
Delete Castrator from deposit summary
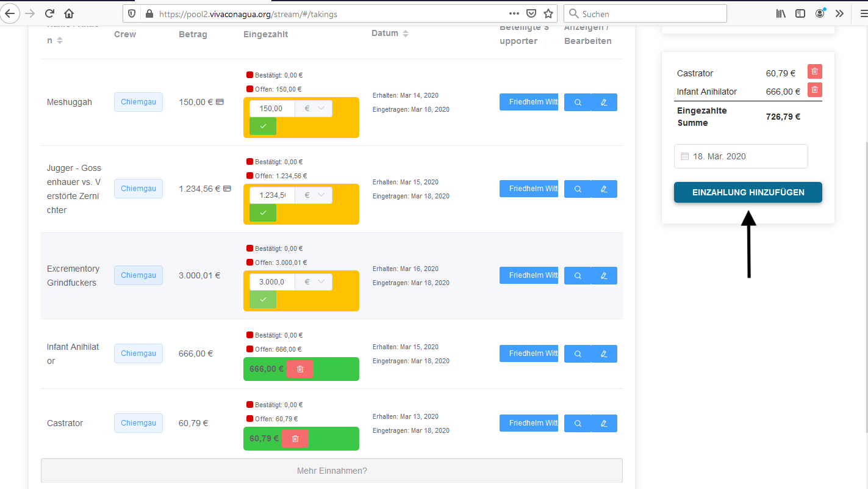[814, 72]
